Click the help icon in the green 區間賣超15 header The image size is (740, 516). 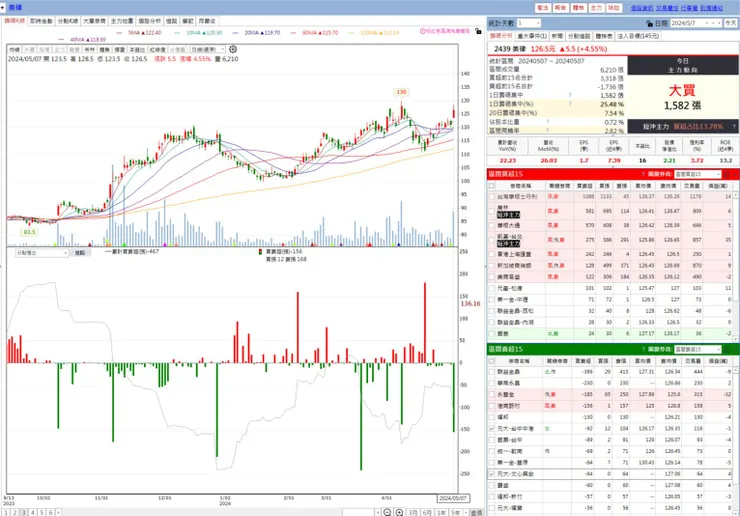point(643,349)
